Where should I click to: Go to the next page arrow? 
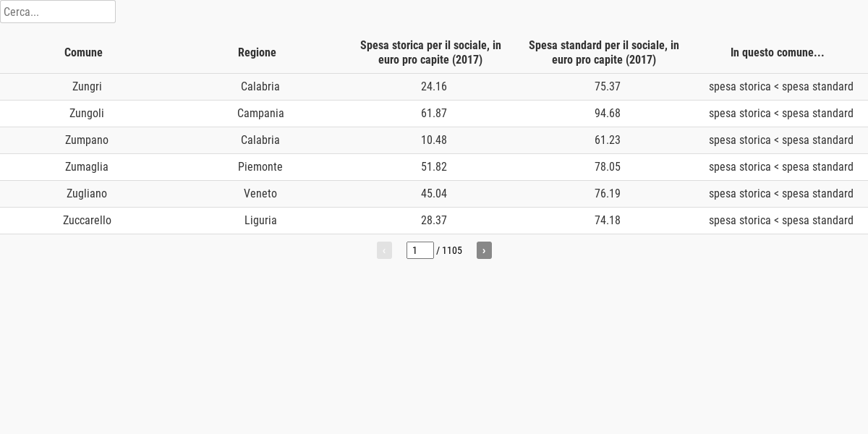(x=484, y=250)
